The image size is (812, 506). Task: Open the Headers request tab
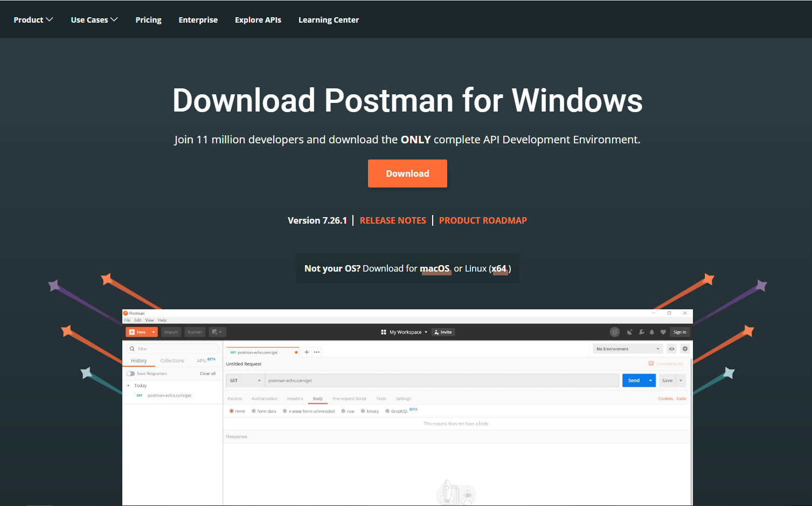point(295,399)
